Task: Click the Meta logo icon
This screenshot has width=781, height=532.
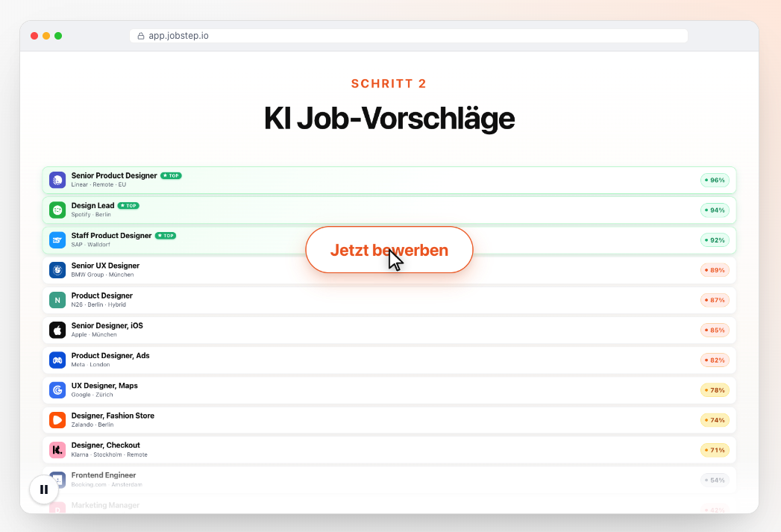Action: click(x=57, y=360)
